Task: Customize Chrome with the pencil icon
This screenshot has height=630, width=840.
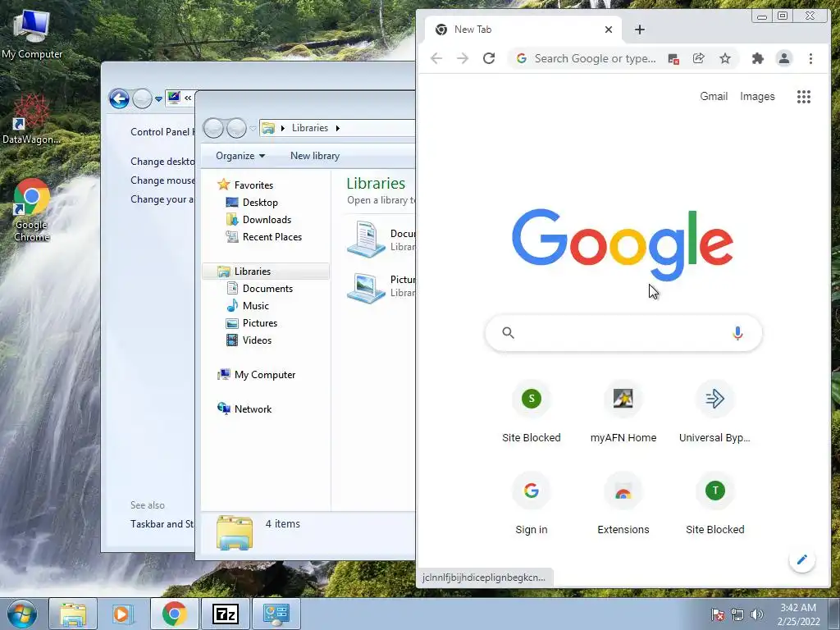Action: 802,559
